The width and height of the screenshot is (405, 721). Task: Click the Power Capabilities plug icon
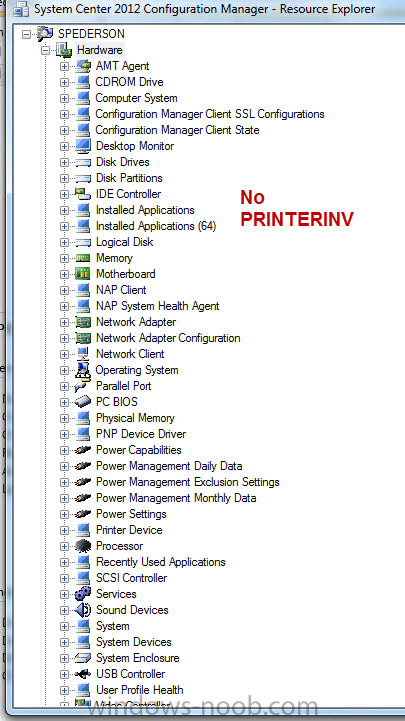pos(83,450)
